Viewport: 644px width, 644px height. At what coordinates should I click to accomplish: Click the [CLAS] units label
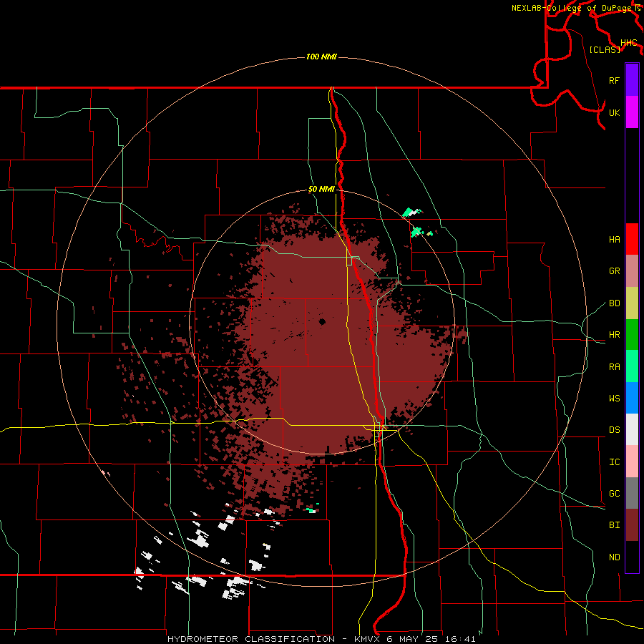[605, 49]
